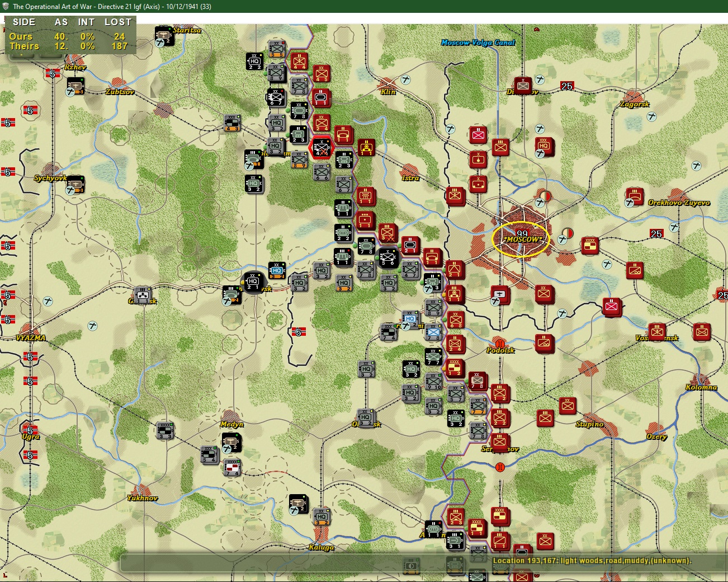Screen dimensions: 728x582
Task: Select the Soviet counter at Dmitrov
Action: point(522,86)
